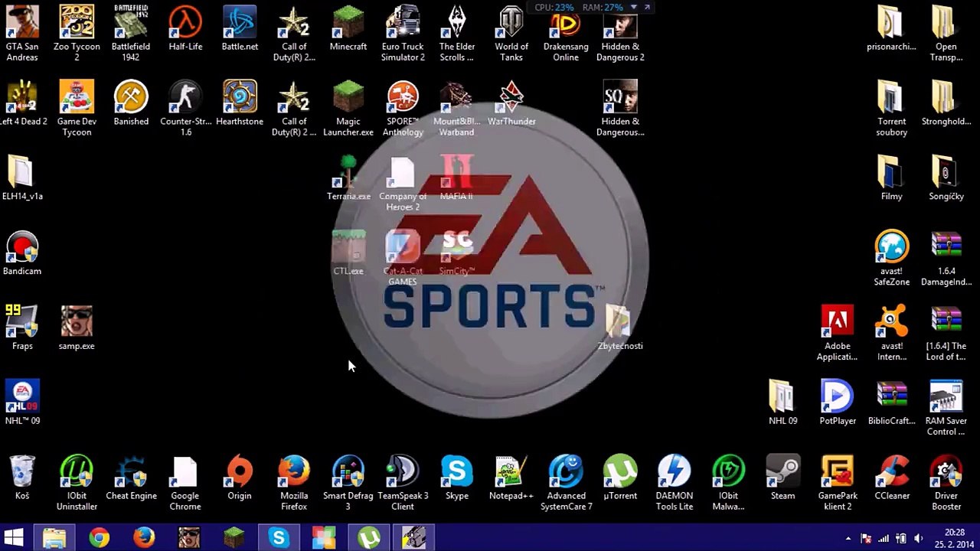Open the samp.exe shortcut

click(x=77, y=328)
